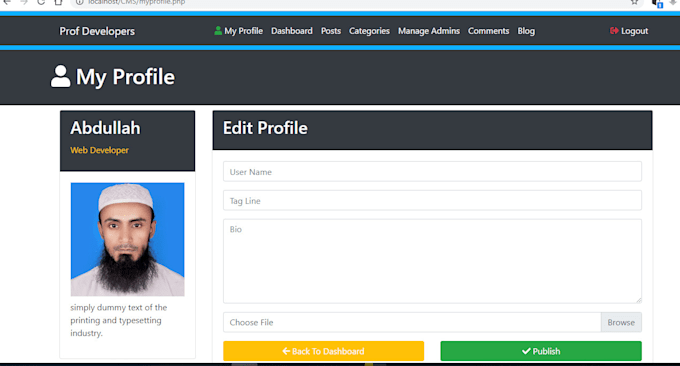Image resolution: width=680 pixels, height=366 pixels.
Task: Click the Bio textarea resize handle
Action: pos(638,300)
